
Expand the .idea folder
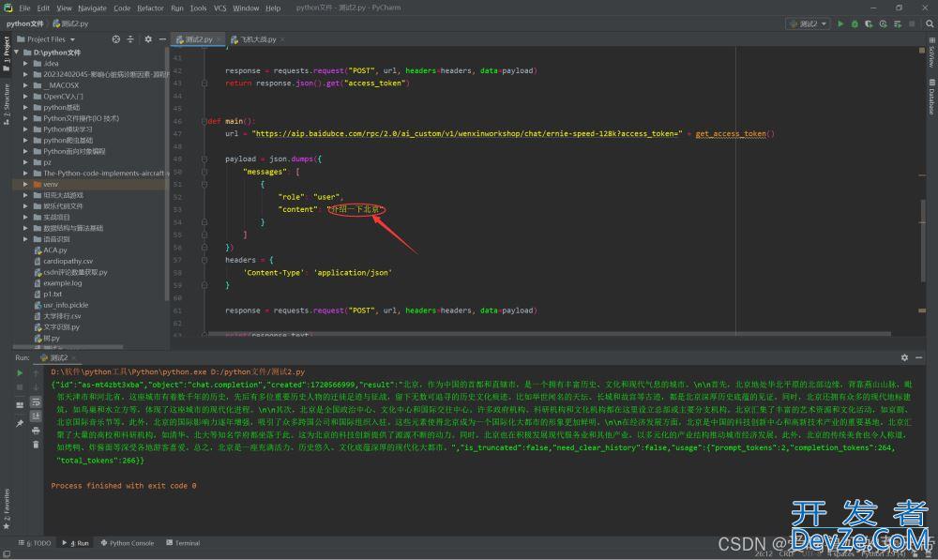(25, 64)
